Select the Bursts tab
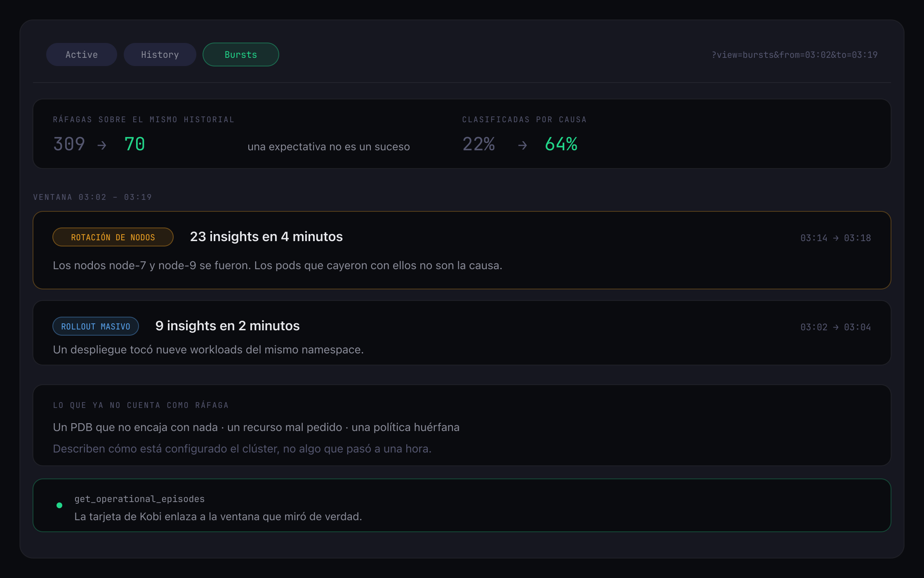This screenshot has height=578, width=924. coord(241,54)
